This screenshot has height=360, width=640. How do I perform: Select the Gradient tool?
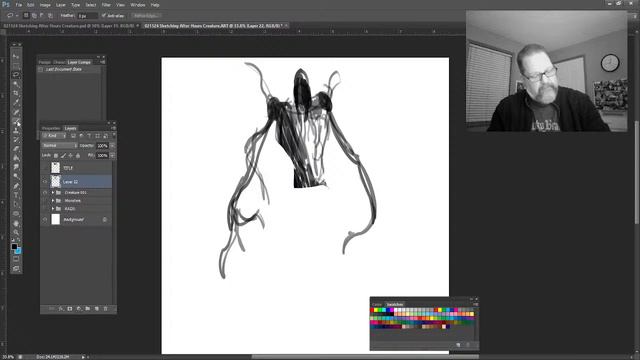pos(16,158)
